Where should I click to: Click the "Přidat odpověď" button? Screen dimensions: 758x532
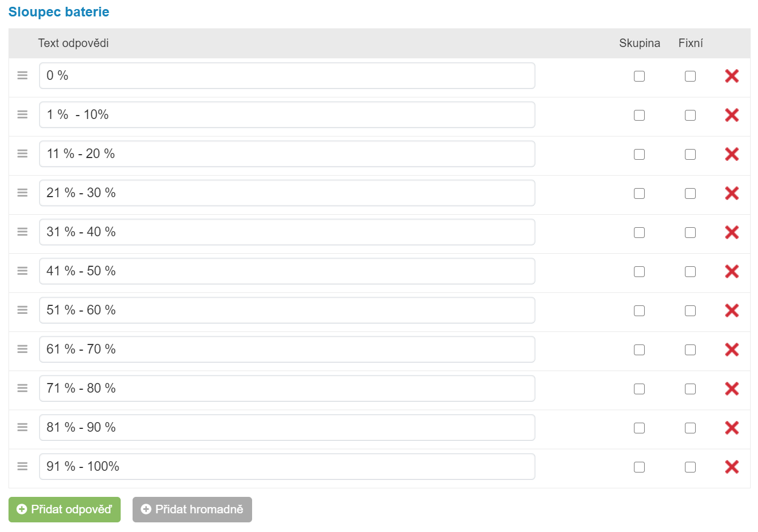(65, 509)
